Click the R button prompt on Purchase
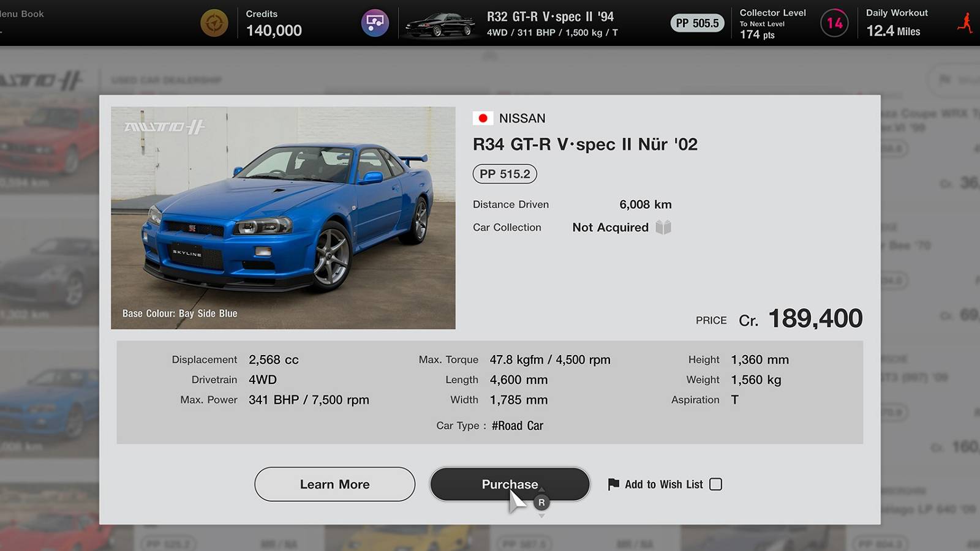The height and width of the screenshot is (551, 980). pyautogui.click(x=541, y=501)
